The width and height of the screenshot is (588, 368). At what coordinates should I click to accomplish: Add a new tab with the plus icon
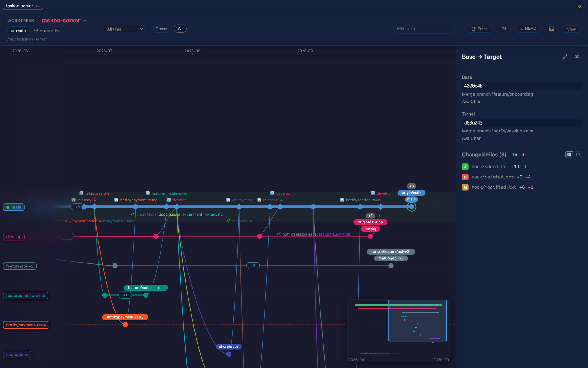click(49, 6)
